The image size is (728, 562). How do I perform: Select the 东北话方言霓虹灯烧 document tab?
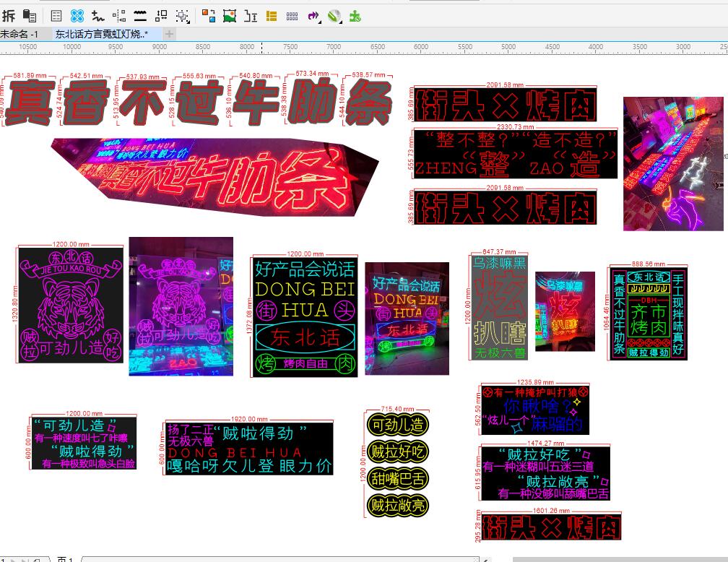(x=101, y=34)
